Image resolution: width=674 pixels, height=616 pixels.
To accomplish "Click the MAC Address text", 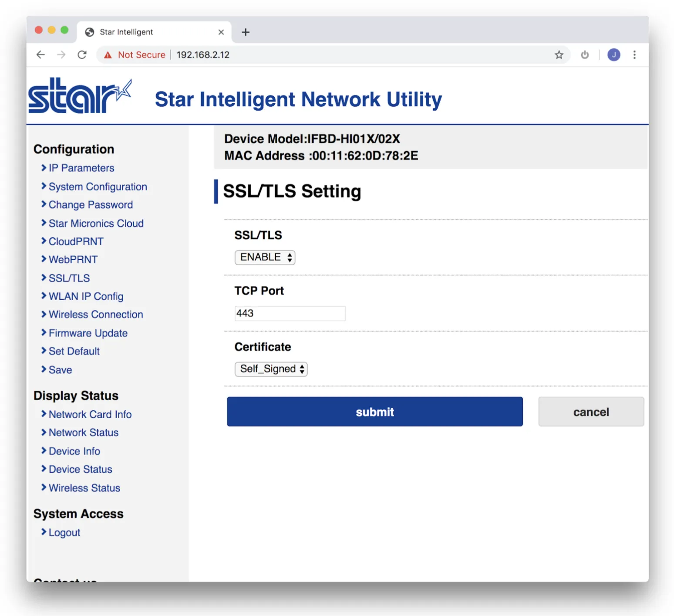I will click(321, 156).
